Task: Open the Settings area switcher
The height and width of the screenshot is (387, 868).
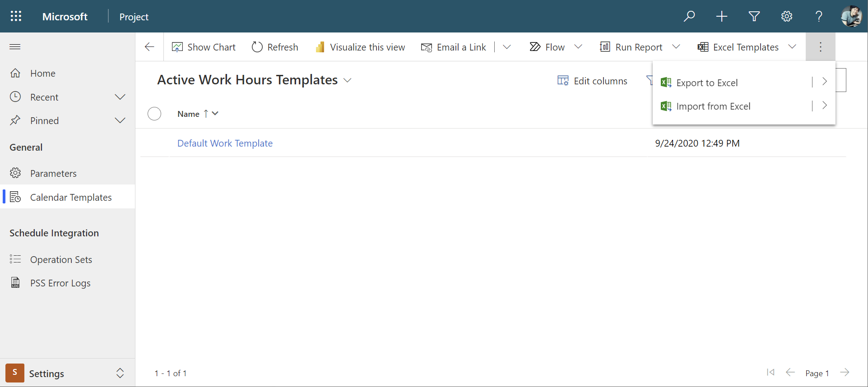Action: [x=68, y=373]
